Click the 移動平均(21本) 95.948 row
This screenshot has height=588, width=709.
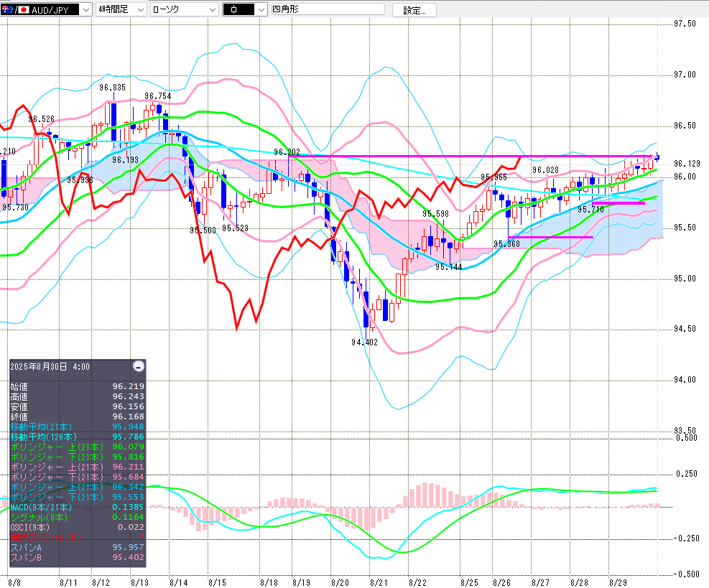pos(78,426)
